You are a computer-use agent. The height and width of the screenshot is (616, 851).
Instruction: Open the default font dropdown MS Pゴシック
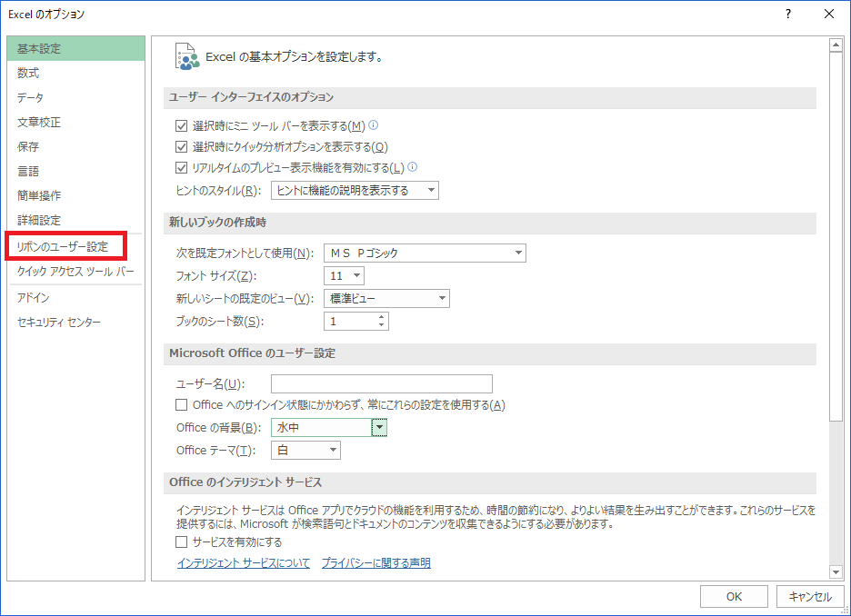[425, 253]
